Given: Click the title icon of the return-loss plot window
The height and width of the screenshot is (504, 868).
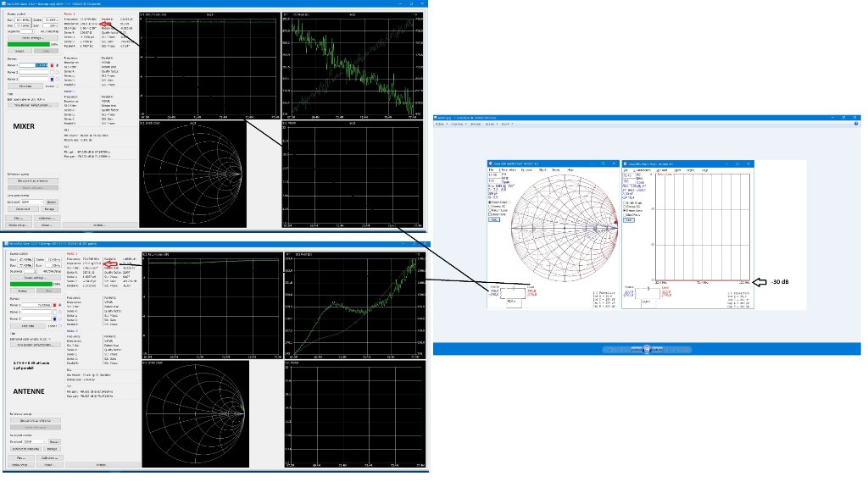Looking at the screenshot, I should coord(626,163).
